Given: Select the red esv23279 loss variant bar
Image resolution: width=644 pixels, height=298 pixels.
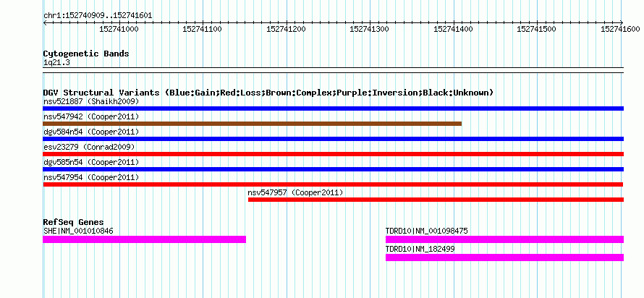Looking at the screenshot, I should (x=333, y=154).
